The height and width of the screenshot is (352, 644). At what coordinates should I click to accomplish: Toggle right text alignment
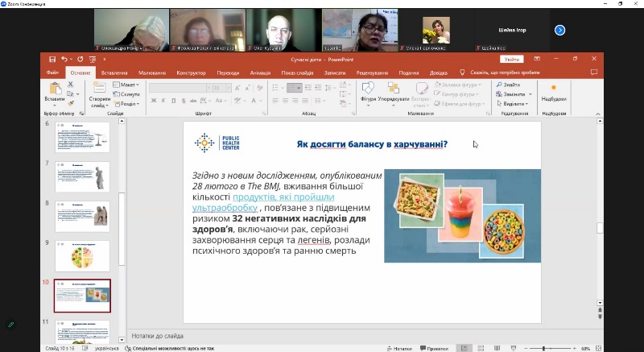point(295,100)
